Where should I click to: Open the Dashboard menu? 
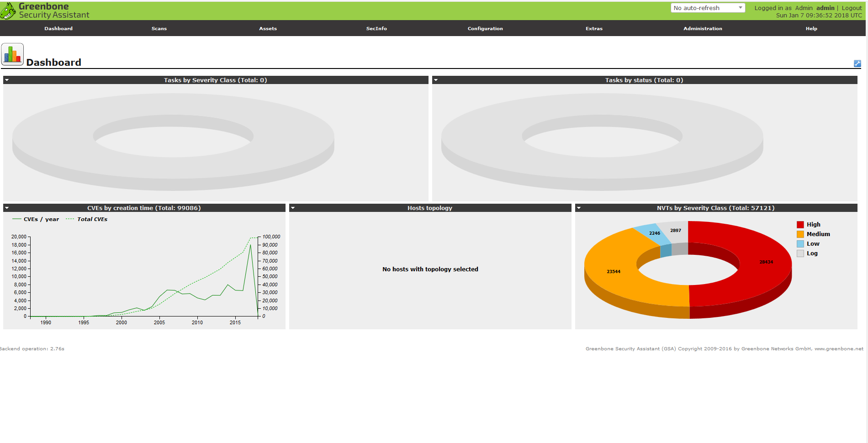(x=58, y=28)
